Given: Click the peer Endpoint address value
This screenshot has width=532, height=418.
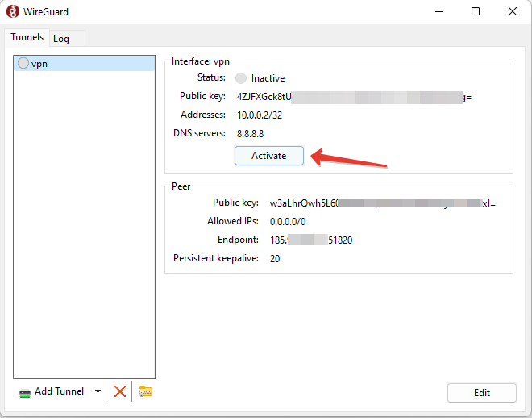Looking at the screenshot, I should 310,240.
